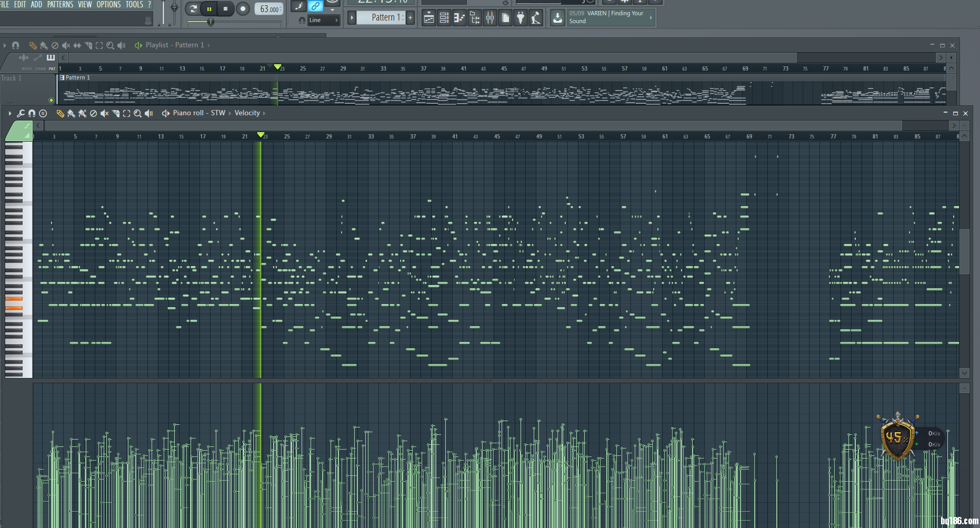Select Draw pencil tool in Playlist toolbar

tap(33, 45)
